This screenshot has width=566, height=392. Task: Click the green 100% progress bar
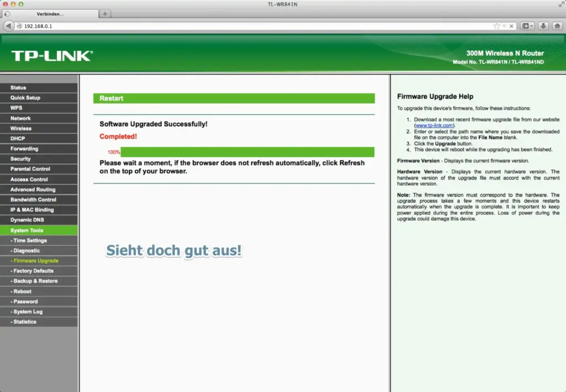247,152
